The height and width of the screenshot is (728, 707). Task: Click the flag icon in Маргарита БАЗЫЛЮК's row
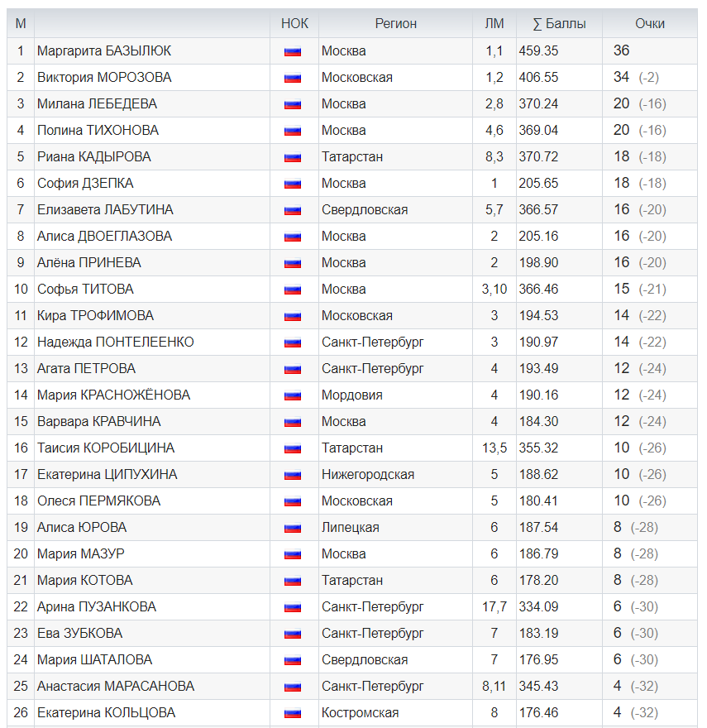point(292,51)
